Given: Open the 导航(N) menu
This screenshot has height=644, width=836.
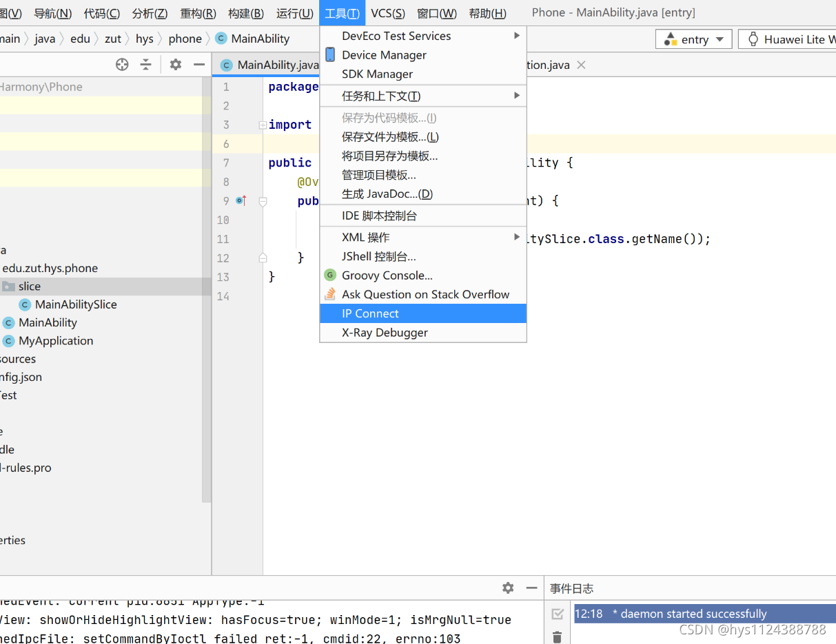Looking at the screenshot, I should coord(53,13).
